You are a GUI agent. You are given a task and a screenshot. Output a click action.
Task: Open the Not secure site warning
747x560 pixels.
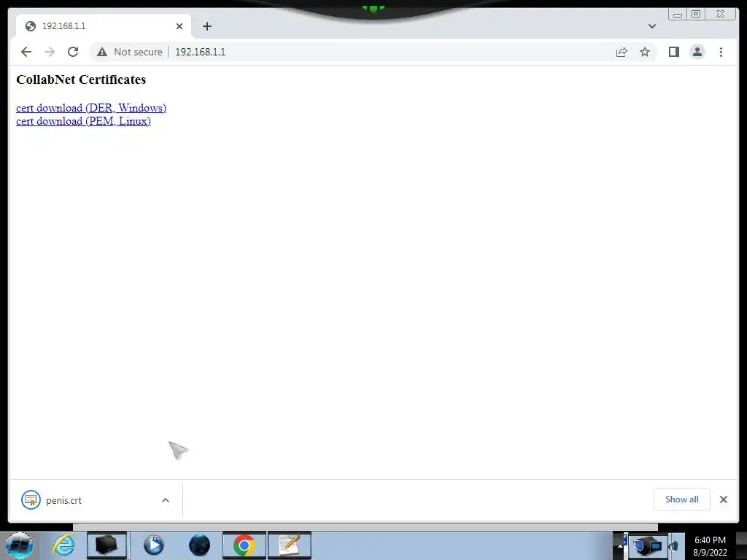point(130,52)
